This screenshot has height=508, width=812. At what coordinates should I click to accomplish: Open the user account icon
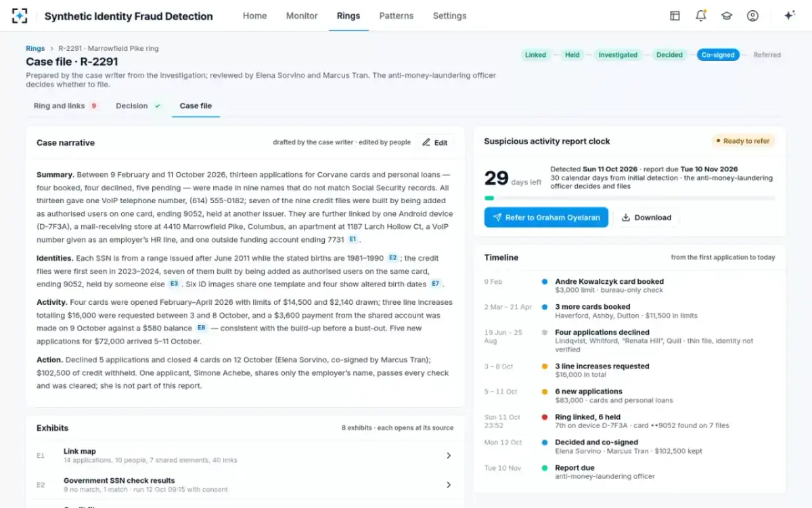pos(752,16)
